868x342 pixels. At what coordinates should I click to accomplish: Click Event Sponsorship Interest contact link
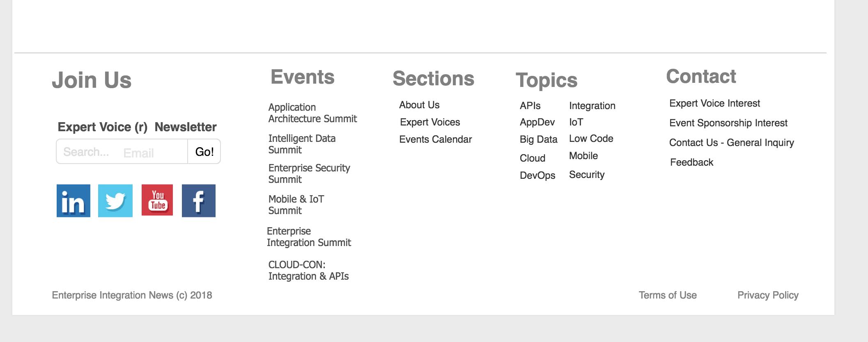[728, 123]
